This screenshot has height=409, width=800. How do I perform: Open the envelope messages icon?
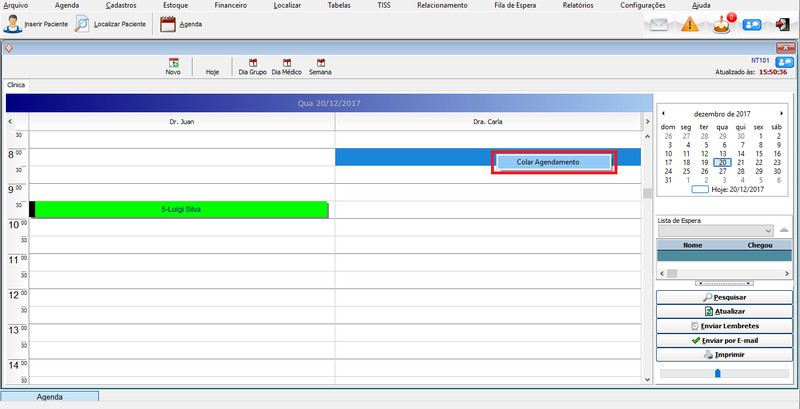[658, 24]
